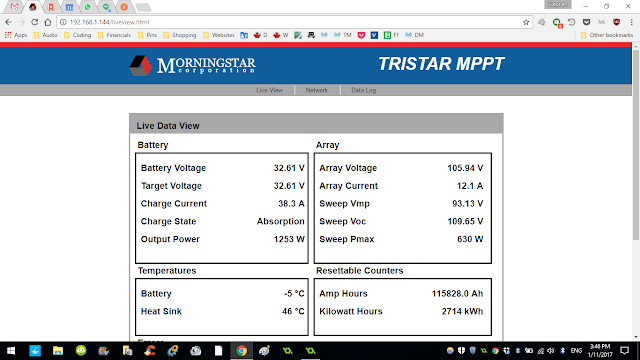The image size is (640, 360).
Task: Open the red Pocket bookmark icon
Action: coord(361,35)
